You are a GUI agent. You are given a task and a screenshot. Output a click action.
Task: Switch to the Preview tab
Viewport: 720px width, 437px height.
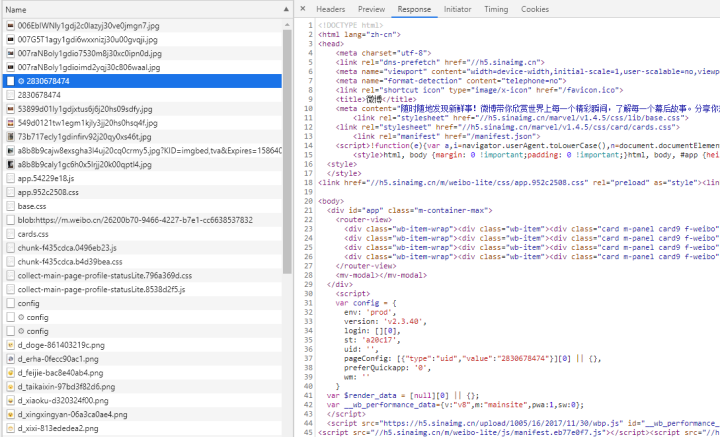(x=371, y=9)
